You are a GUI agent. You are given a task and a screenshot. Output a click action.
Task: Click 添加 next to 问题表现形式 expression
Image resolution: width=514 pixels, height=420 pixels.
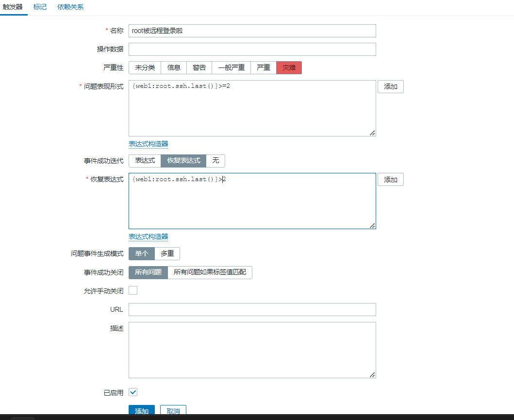click(390, 87)
